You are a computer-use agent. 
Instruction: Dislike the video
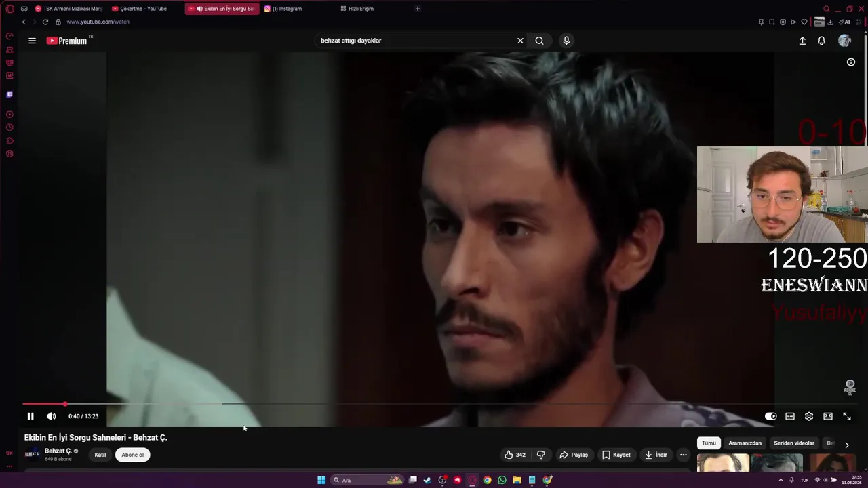click(541, 455)
